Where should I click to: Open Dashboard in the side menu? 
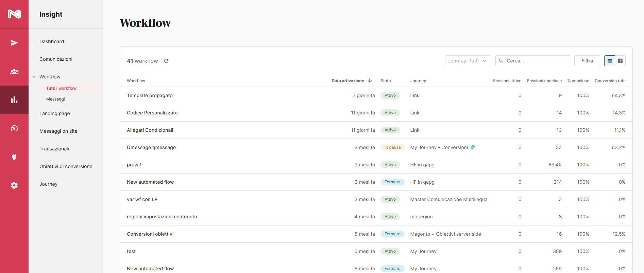52,41
